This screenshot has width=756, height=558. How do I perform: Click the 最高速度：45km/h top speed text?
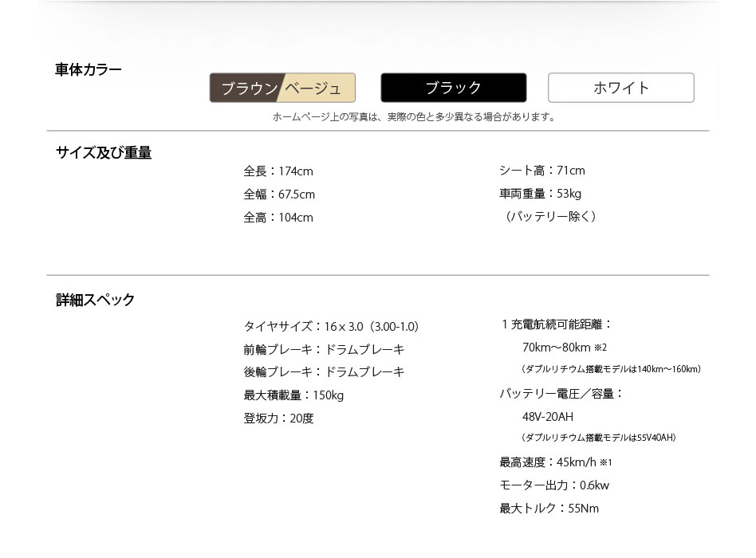pyautogui.click(x=555, y=462)
